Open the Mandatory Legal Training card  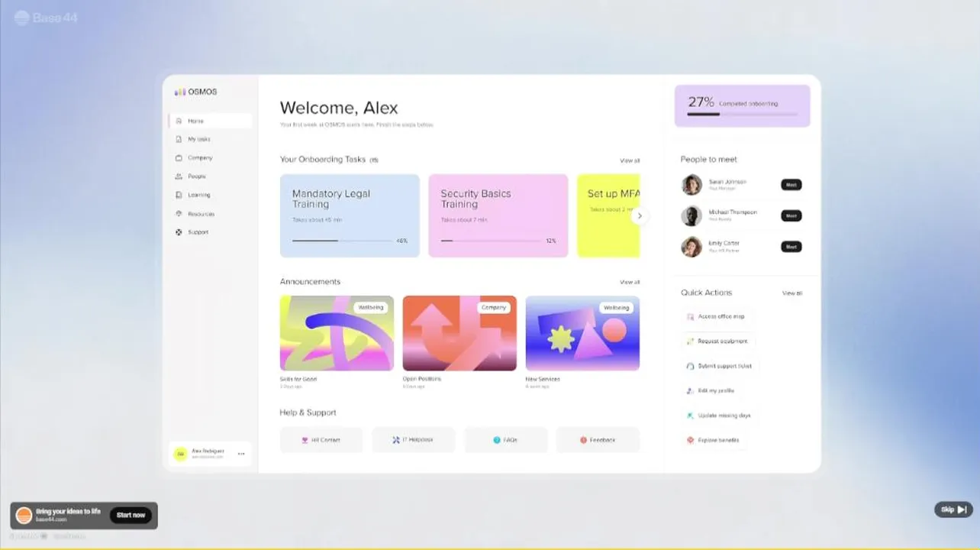coord(350,216)
